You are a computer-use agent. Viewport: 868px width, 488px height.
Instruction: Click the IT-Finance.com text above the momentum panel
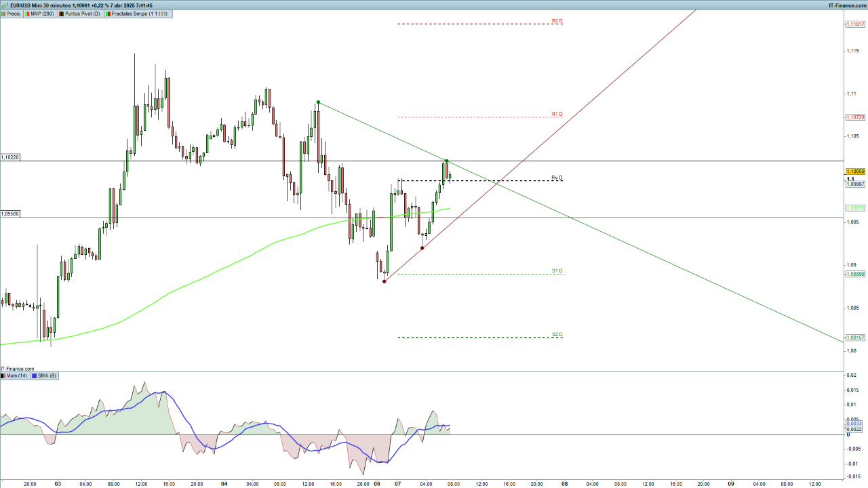18,369
